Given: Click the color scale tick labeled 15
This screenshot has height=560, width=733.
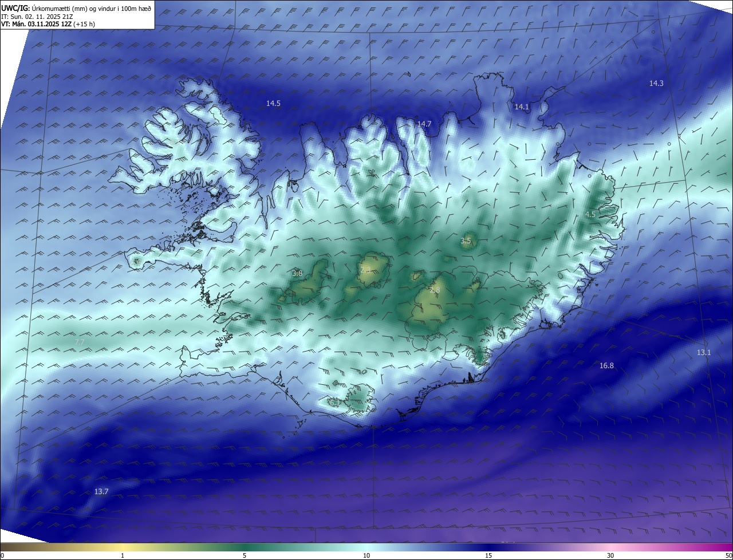Looking at the screenshot, I should [488, 555].
